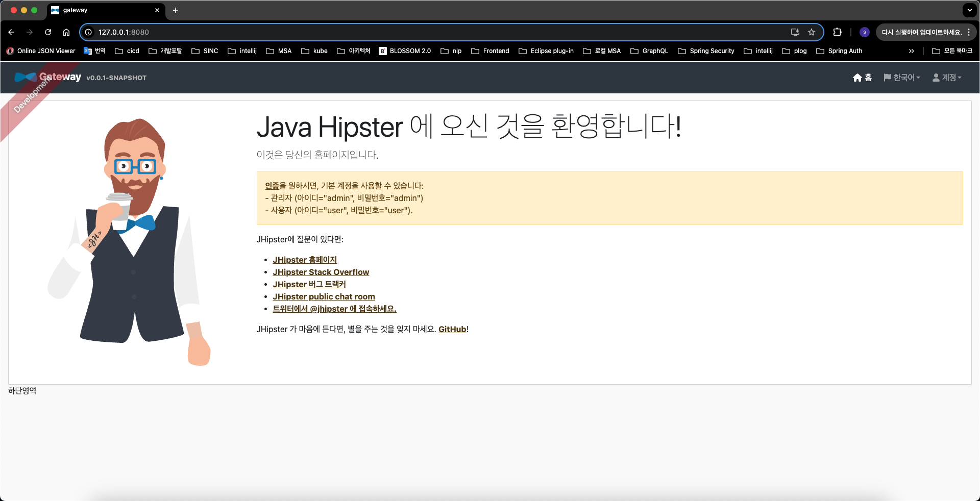The height and width of the screenshot is (501, 980).
Task: Open the Spring Security bookmark folder
Action: pyautogui.click(x=706, y=51)
